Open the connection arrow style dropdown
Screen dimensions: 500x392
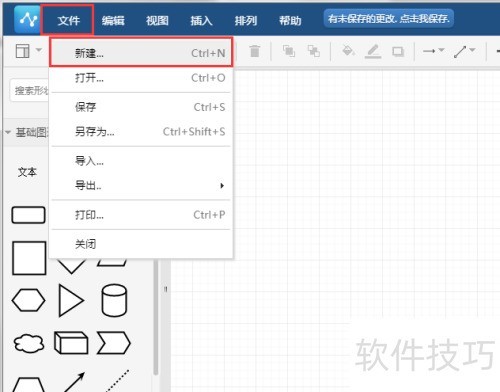433,51
